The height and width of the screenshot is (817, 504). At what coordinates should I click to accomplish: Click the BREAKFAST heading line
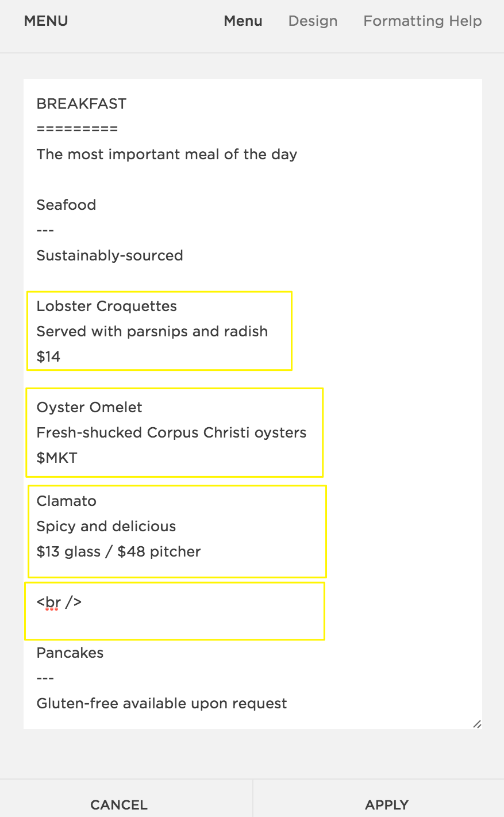[x=82, y=103]
